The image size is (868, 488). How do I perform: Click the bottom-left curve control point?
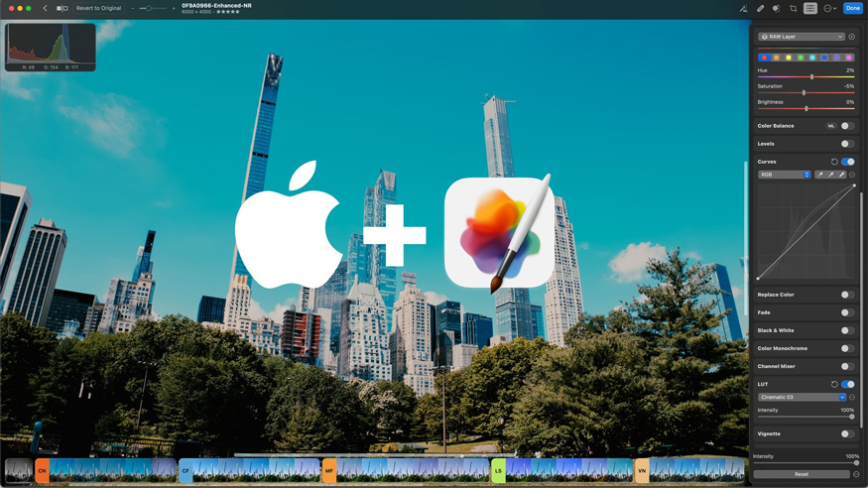click(758, 279)
